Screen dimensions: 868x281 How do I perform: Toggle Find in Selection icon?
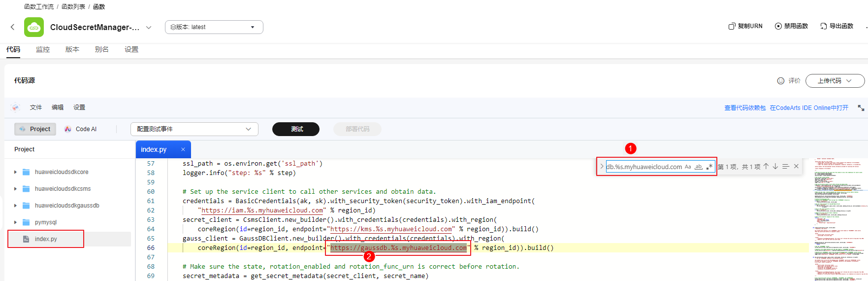pyautogui.click(x=786, y=167)
